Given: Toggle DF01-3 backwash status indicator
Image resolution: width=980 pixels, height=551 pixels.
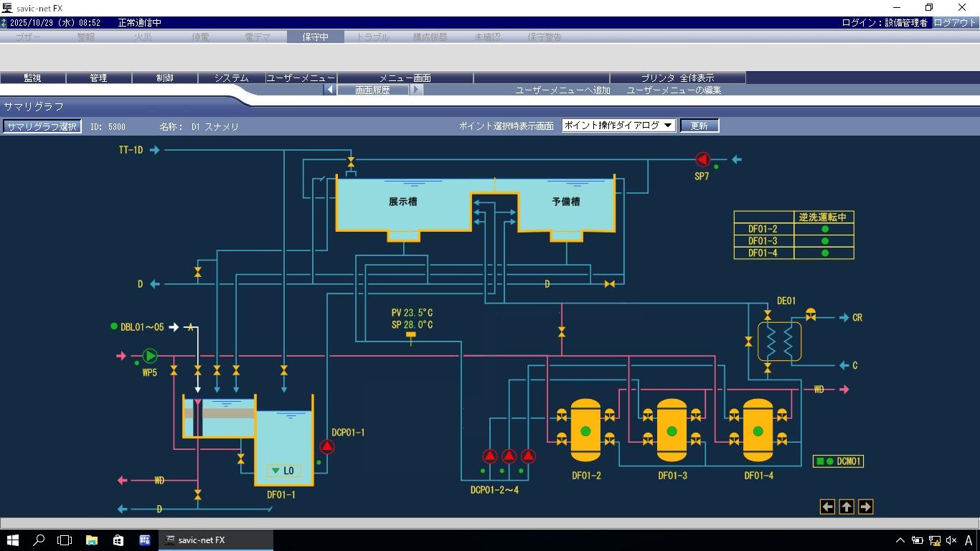Looking at the screenshot, I should coord(825,241).
